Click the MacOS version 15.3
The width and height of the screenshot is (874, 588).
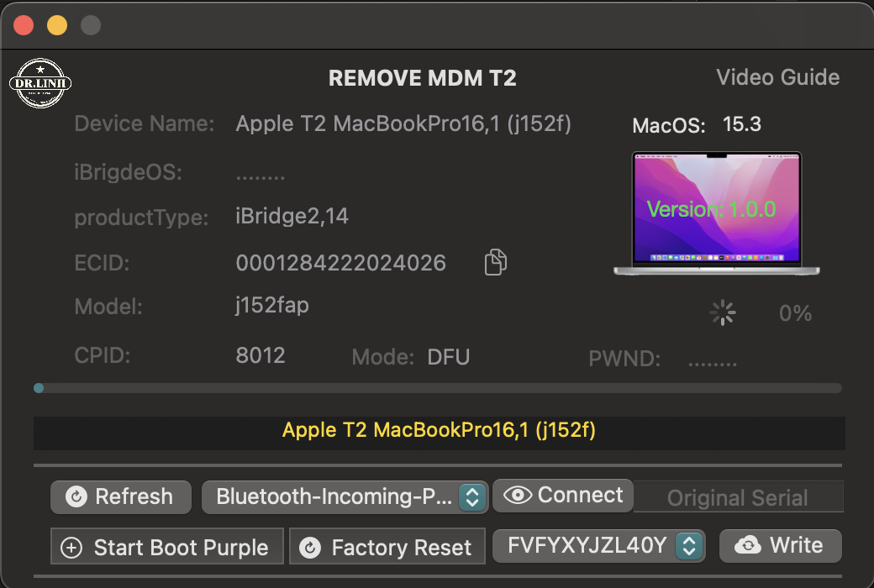tap(741, 123)
